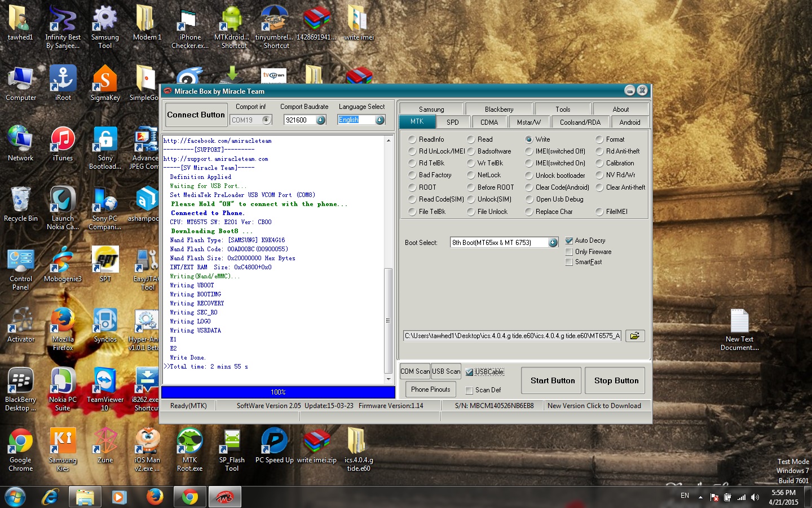Click the 100% progress bar
Viewport: 812px width, 508px height.
[278, 392]
